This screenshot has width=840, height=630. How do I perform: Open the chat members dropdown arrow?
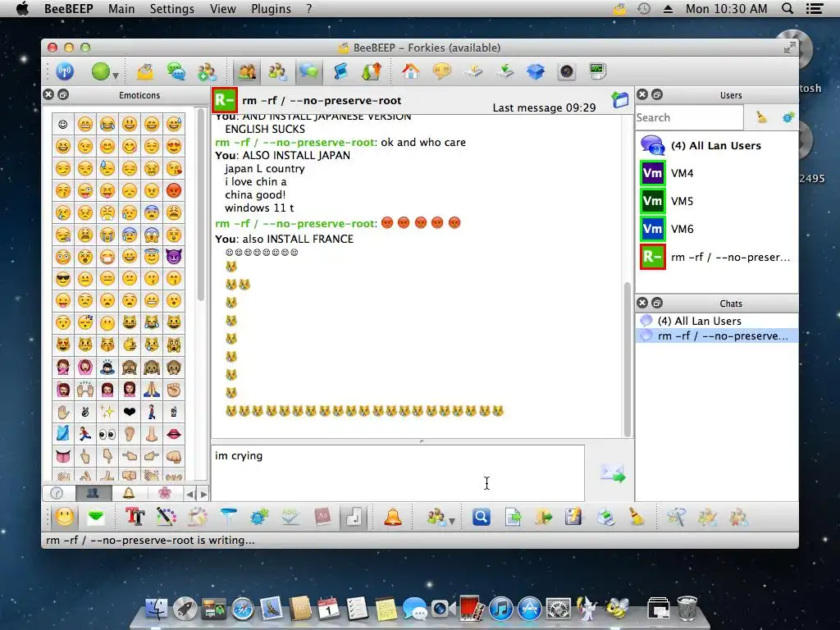[452, 521]
